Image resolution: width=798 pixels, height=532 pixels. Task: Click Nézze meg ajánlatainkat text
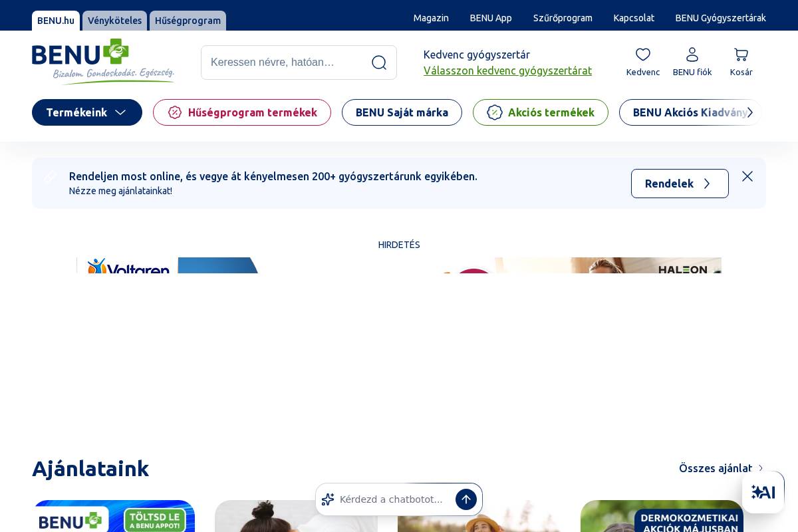click(x=120, y=191)
